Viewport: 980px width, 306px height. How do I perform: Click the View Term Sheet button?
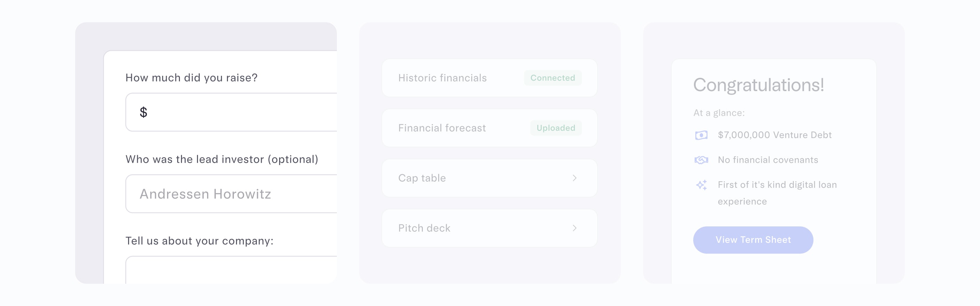click(752, 240)
